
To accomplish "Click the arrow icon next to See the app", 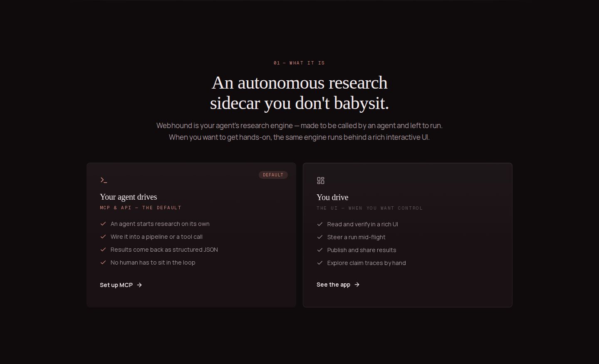I will pos(357,285).
